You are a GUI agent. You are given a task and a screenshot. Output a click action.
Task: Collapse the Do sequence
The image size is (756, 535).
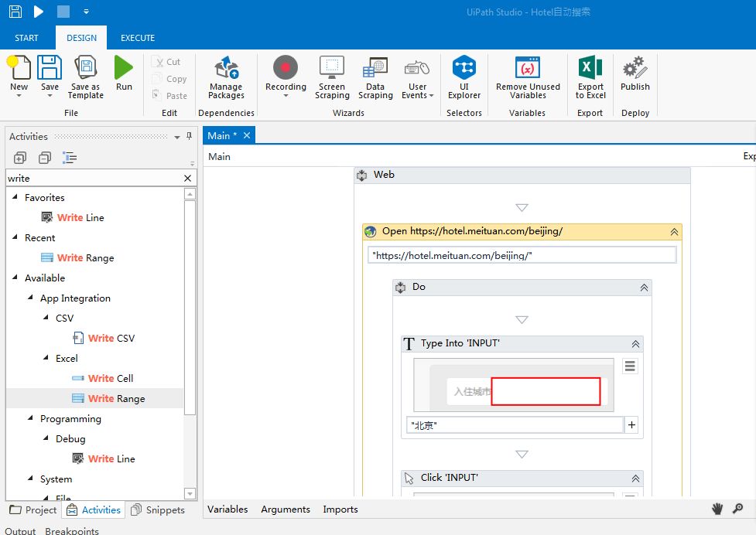coord(644,288)
